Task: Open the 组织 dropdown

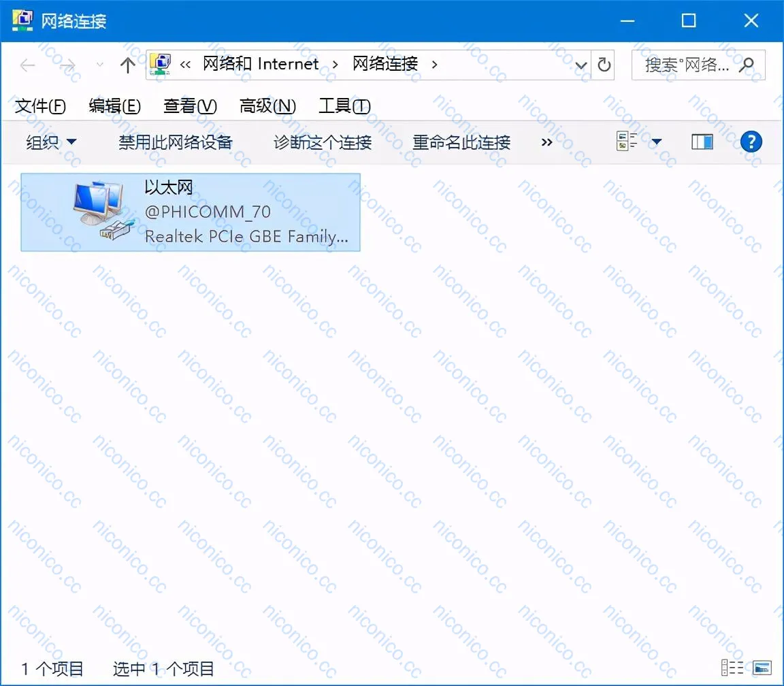Action: point(51,142)
